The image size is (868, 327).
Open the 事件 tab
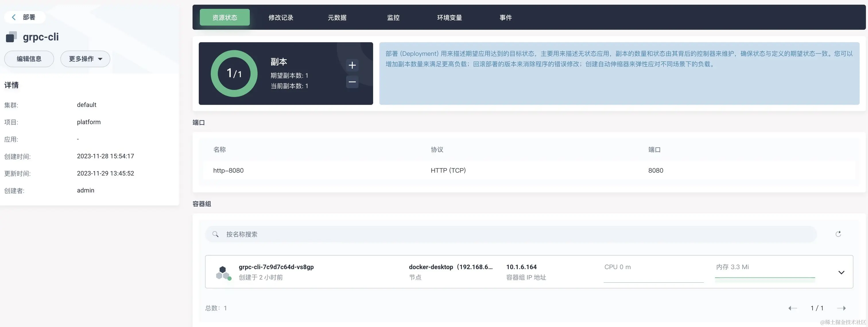tap(505, 18)
